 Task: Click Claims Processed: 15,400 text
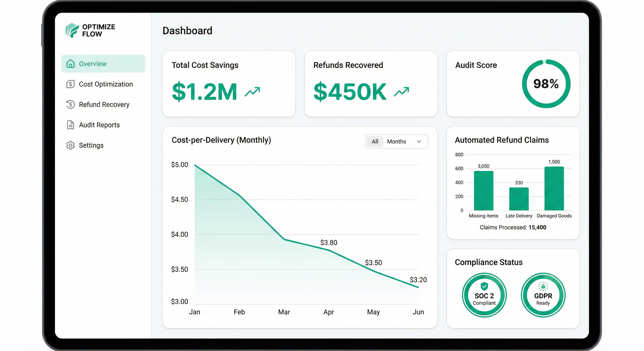click(513, 227)
